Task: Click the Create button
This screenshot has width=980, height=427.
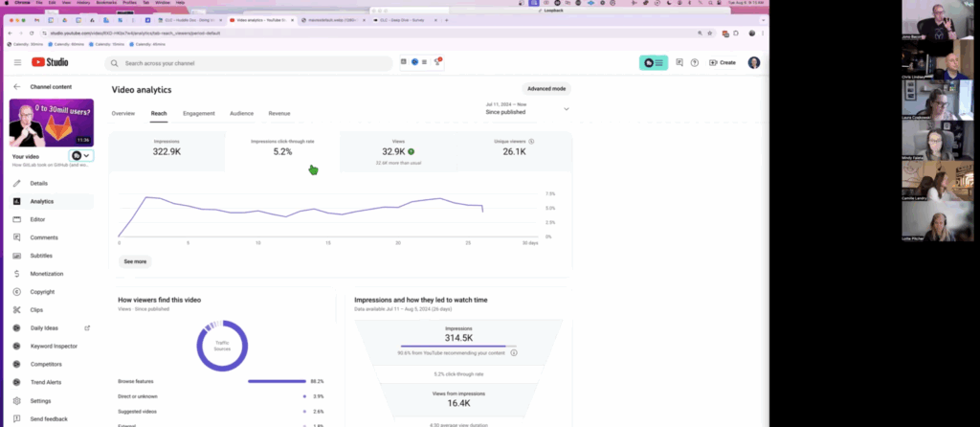Action: (722, 63)
